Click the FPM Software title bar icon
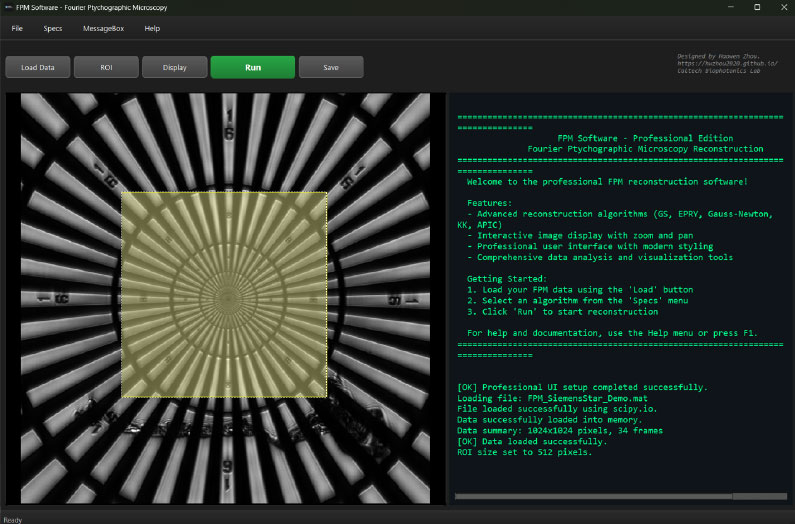Image resolution: width=795 pixels, height=524 pixels. 8,7
